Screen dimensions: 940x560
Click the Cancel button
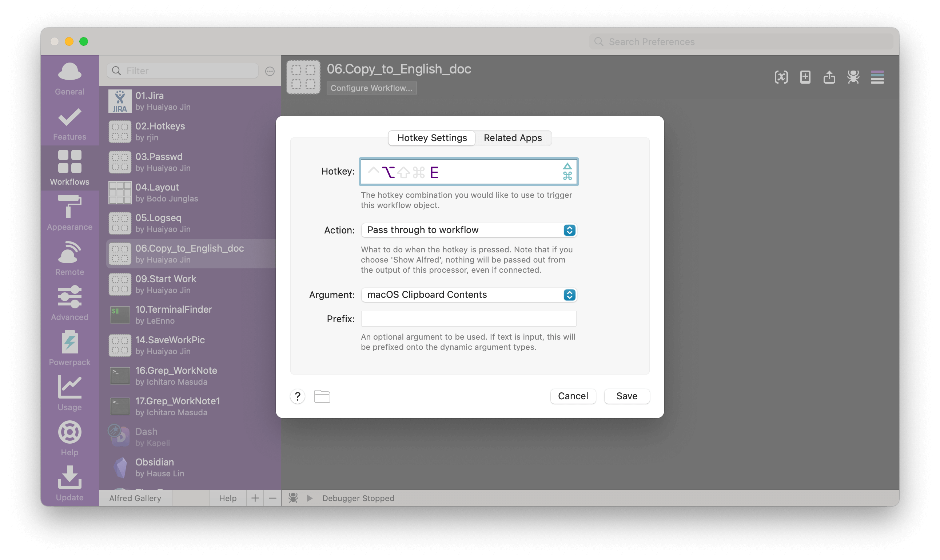(573, 396)
